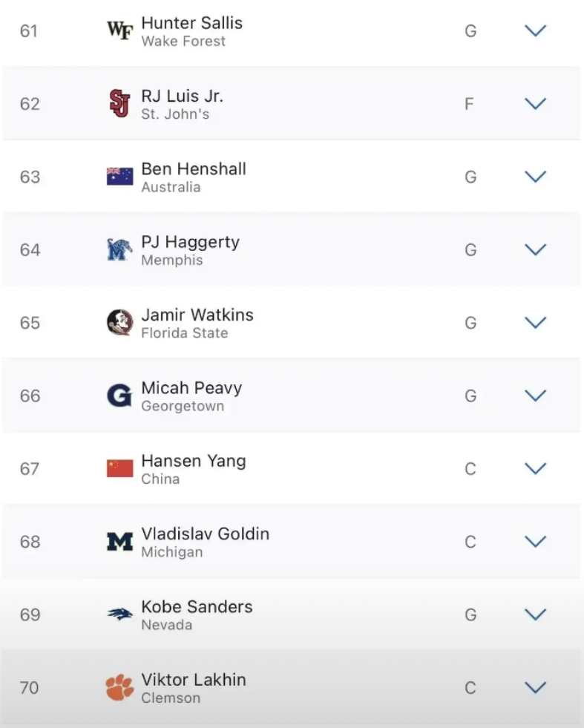Expand Hansen Yang details chevron
Image resolution: width=584 pixels, height=728 pixels.
coord(535,468)
